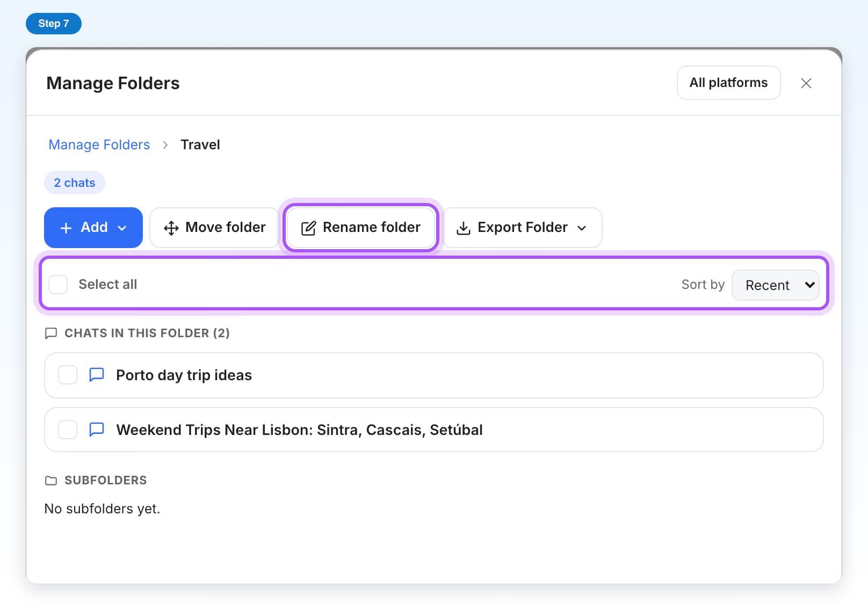
Task: Expand the Export Folder dropdown arrow
Action: [582, 228]
